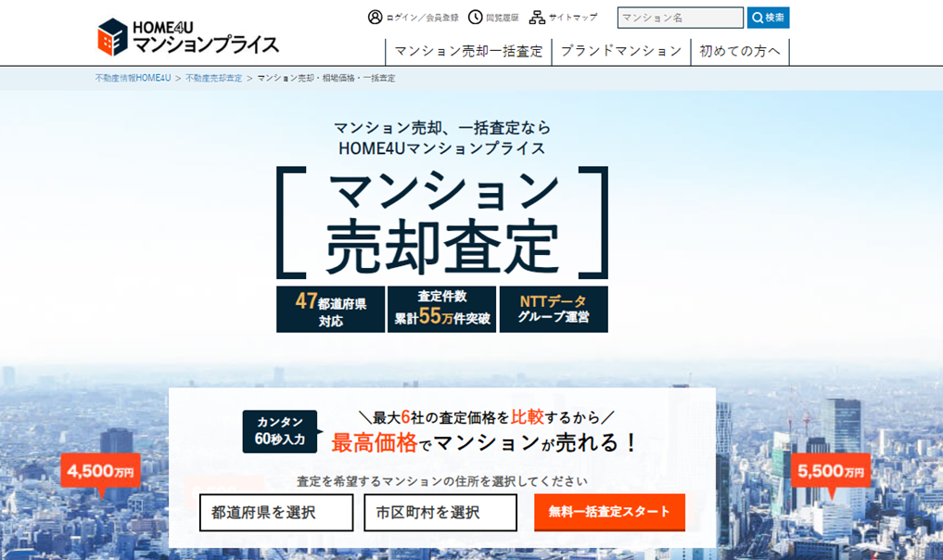
Task: Click the 最高価格でマンションが売れる！ headline
Action: [483, 442]
